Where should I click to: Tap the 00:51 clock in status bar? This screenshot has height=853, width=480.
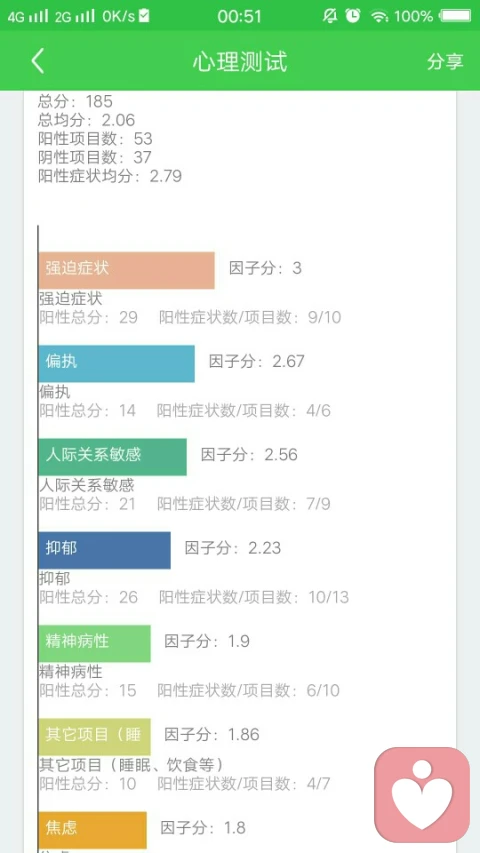[x=239, y=16]
